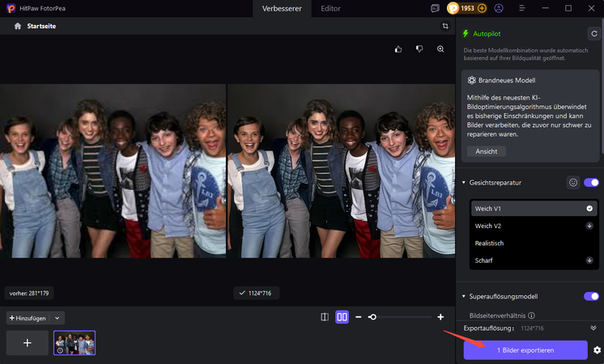Toggle the Gesichtsreparatur switch
The height and width of the screenshot is (364, 604).
[x=591, y=183]
